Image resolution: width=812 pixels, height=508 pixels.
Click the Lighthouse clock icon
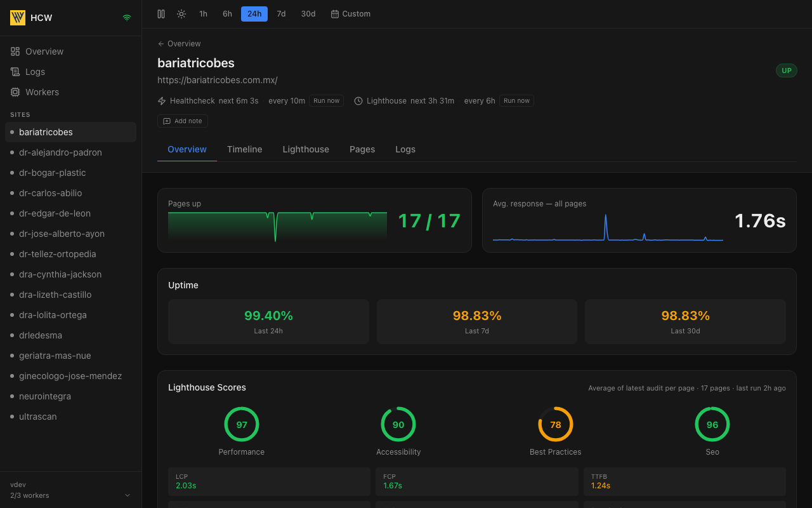(358, 101)
